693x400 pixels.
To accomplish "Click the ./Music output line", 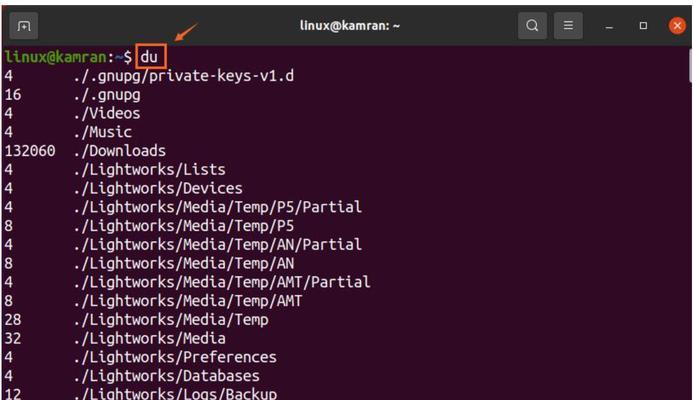I will pyautogui.click(x=68, y=132).
